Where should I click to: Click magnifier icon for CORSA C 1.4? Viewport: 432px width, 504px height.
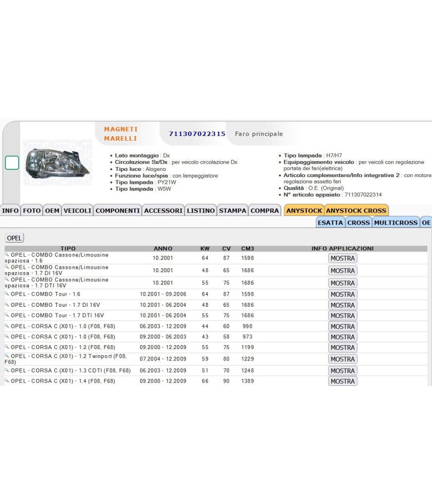[x=7, y=381]
